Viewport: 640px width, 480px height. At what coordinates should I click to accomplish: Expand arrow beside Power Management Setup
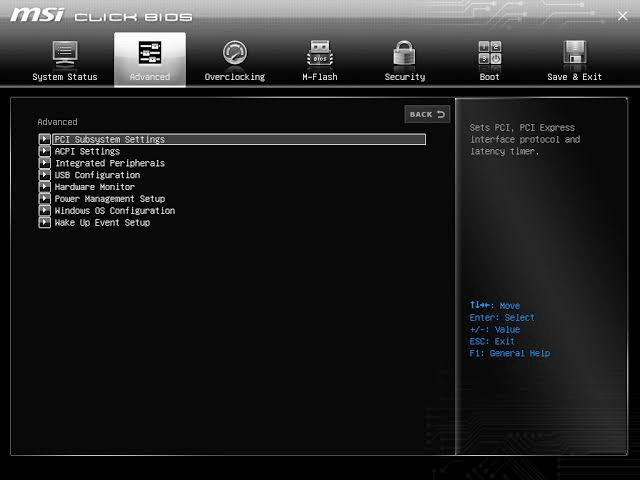(x=44, y=199)
